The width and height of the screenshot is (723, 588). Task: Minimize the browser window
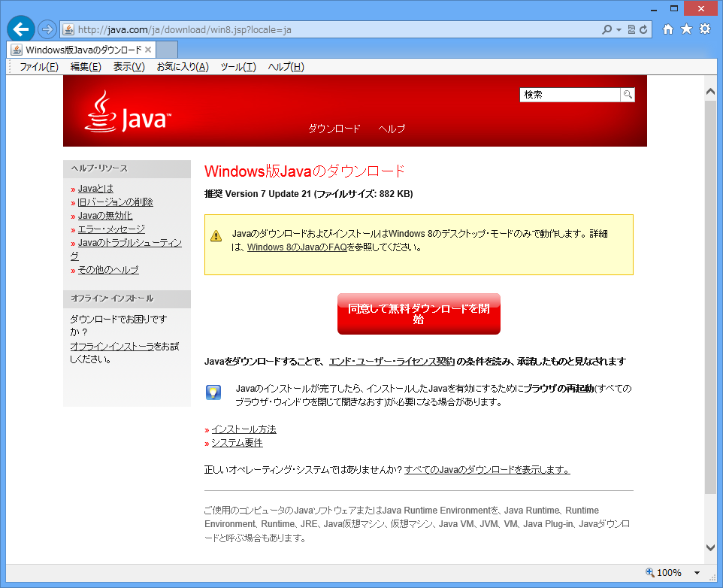(653, 9)
